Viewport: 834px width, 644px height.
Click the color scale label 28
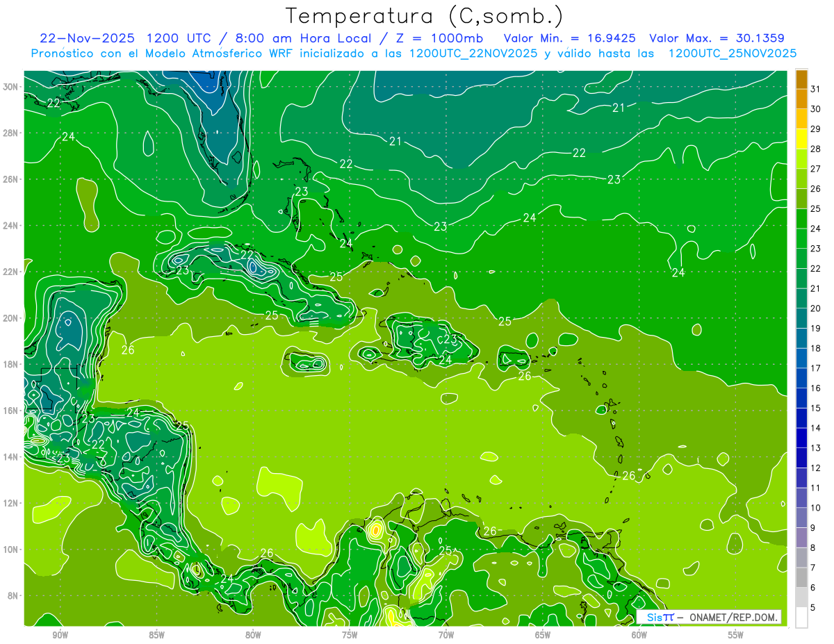pos(816,149)
